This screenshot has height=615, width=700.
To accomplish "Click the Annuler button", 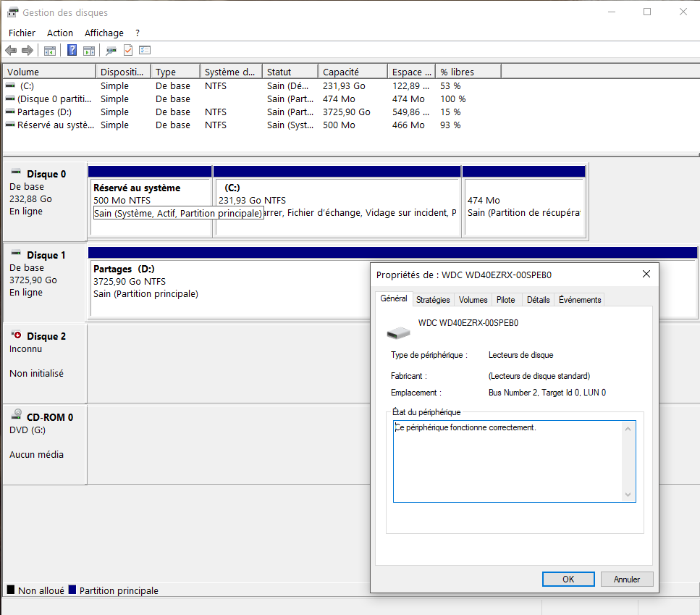I will pos(627,580).
